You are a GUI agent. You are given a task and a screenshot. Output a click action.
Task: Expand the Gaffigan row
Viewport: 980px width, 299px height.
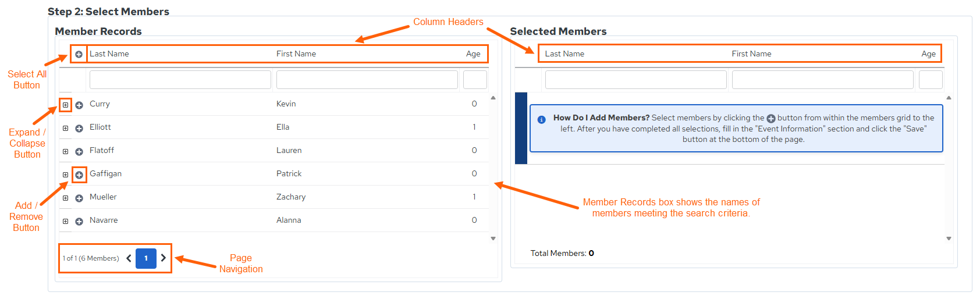tap(66, 175)
